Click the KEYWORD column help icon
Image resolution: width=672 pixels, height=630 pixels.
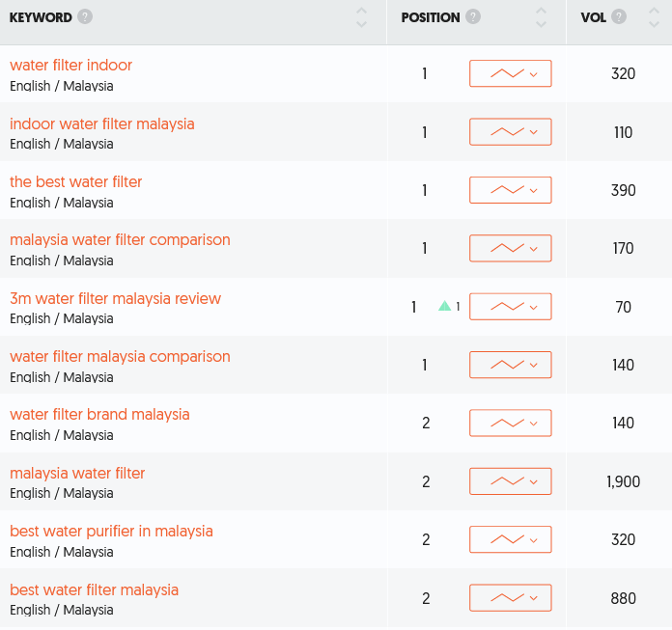85,17
